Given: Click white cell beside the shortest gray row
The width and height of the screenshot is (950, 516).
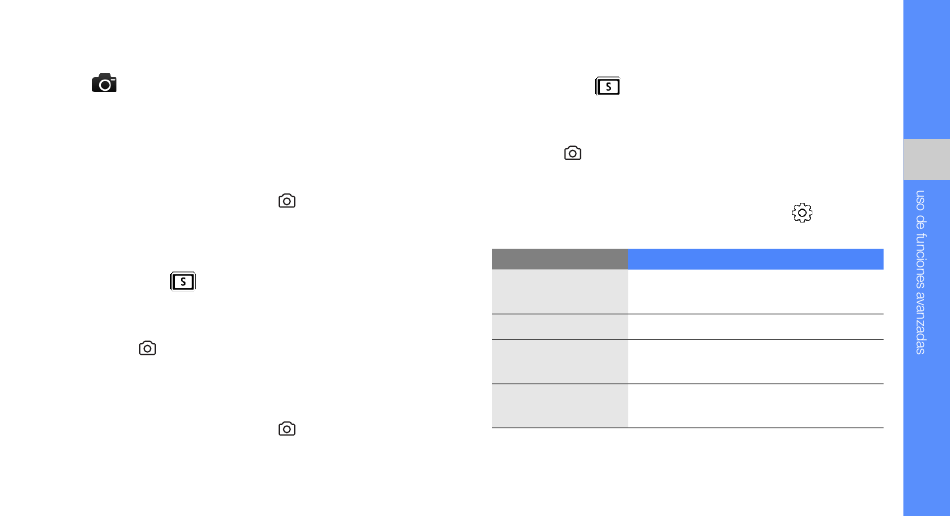Looking at the screenshot, I should pyautogui.click(x=756, y=326).
